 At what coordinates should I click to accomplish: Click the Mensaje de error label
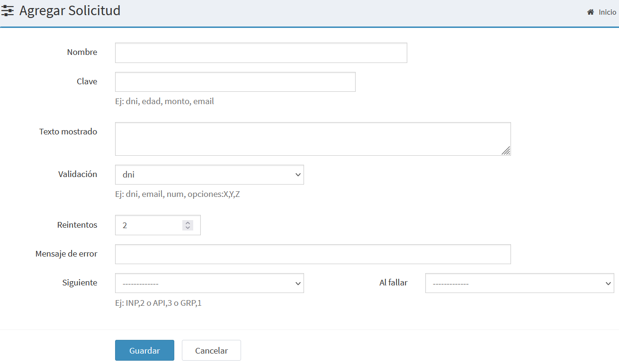[x=66, y=254]
